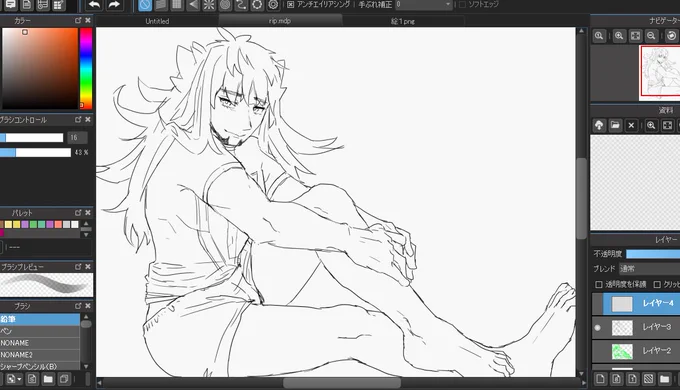Viewport: 680px width, 390px height.
Task: Close the ブラシプレビュー panel with its X
Action: pos(88,267)
